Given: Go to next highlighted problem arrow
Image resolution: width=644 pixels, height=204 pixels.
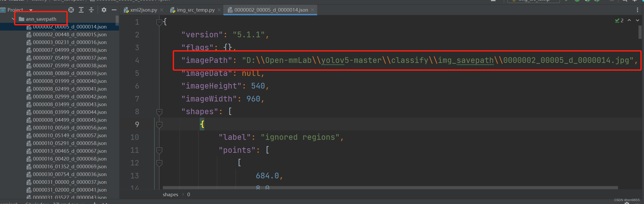Looking at the screenshot, I should click(x=638, y=20).
